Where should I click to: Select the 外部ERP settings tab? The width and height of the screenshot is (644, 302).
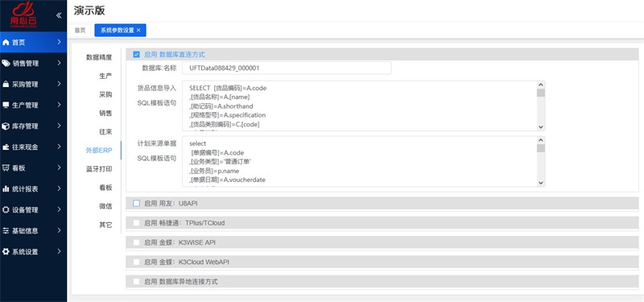99,151
